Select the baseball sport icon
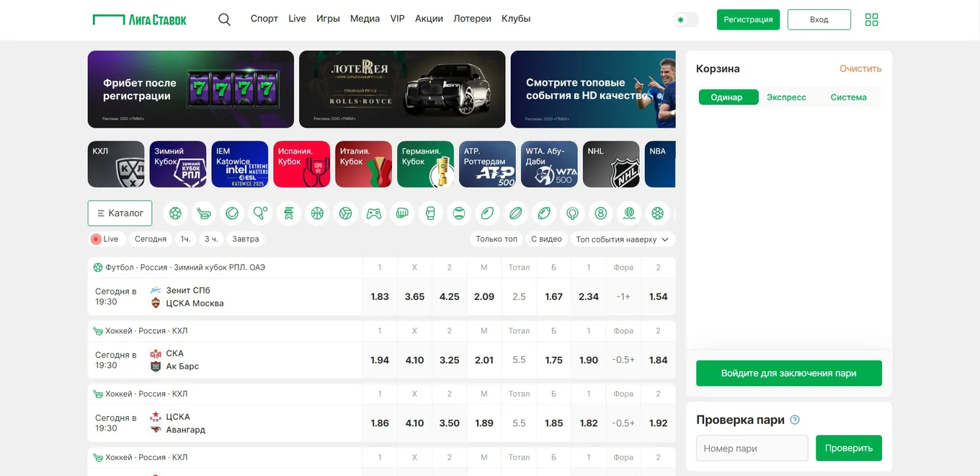This screenshot has height=476, width=980. click(x=459, y=213)
